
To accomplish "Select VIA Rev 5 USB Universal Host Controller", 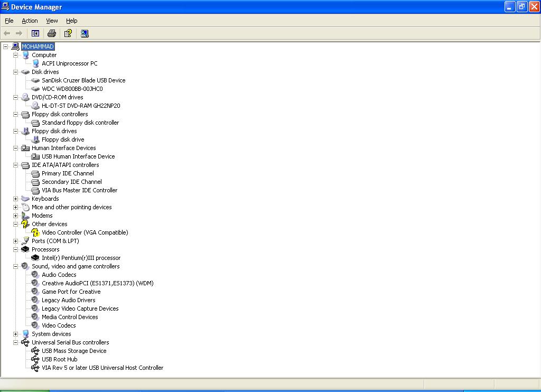I will click(x=102, y=368).
